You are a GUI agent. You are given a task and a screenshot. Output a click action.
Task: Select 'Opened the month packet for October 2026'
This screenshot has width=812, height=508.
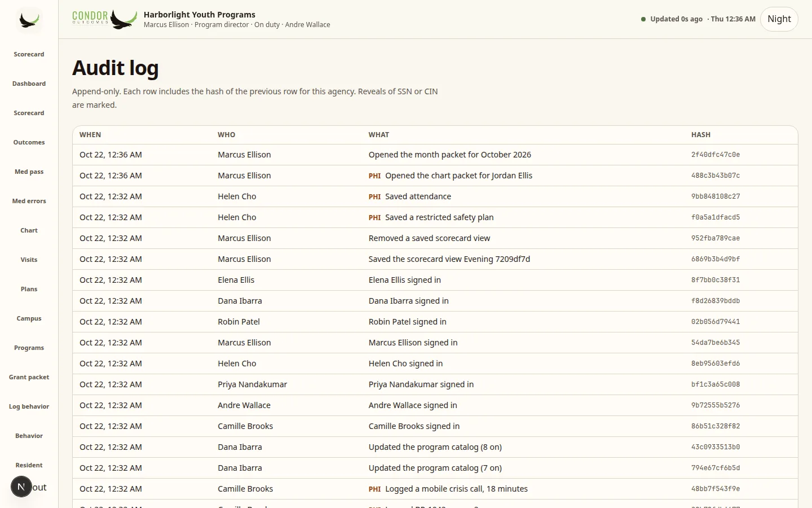click(450, 155)
